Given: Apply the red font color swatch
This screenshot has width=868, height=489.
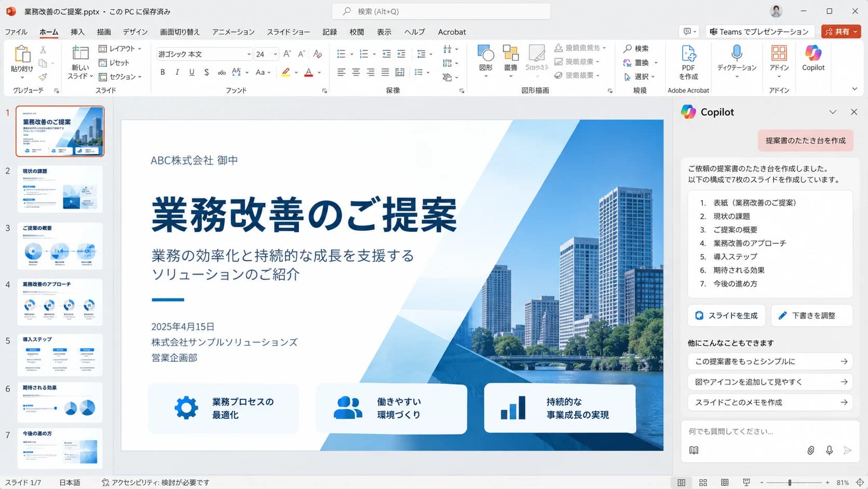Looking at the screenshot, I should [308, 72].
